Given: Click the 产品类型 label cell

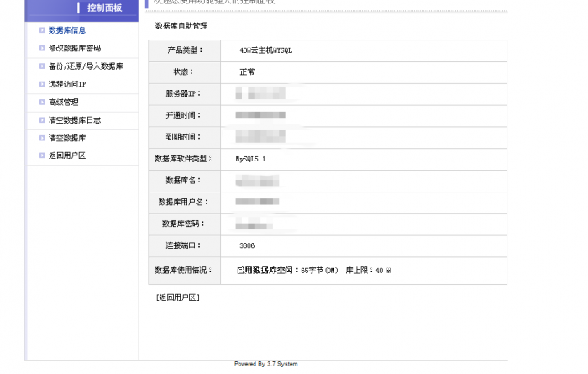Looking at the screenshot, I should [185, 50].
